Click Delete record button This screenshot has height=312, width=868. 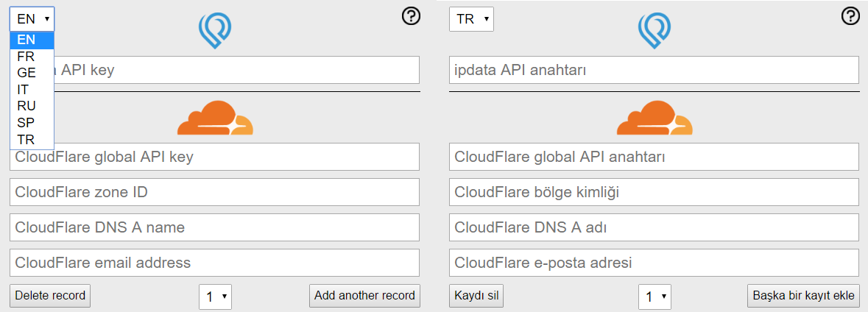click(50, 295)
